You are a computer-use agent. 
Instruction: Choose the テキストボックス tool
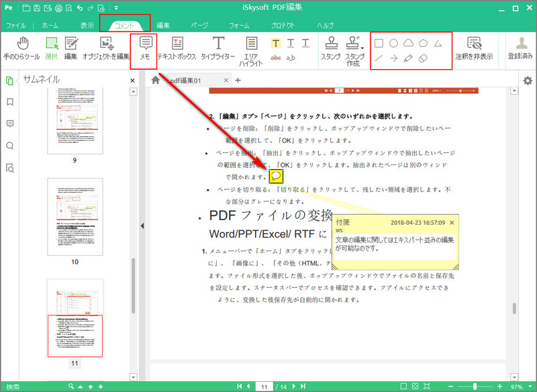177,48
